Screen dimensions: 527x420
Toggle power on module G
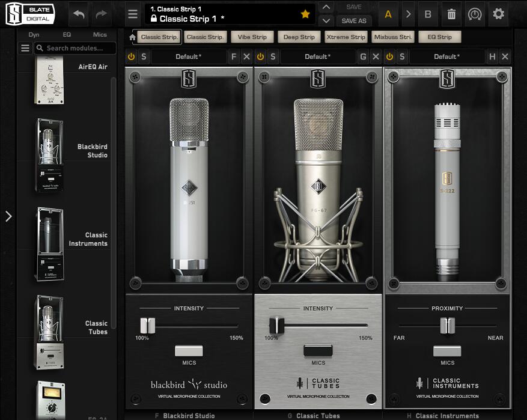[x=260, y=56]
